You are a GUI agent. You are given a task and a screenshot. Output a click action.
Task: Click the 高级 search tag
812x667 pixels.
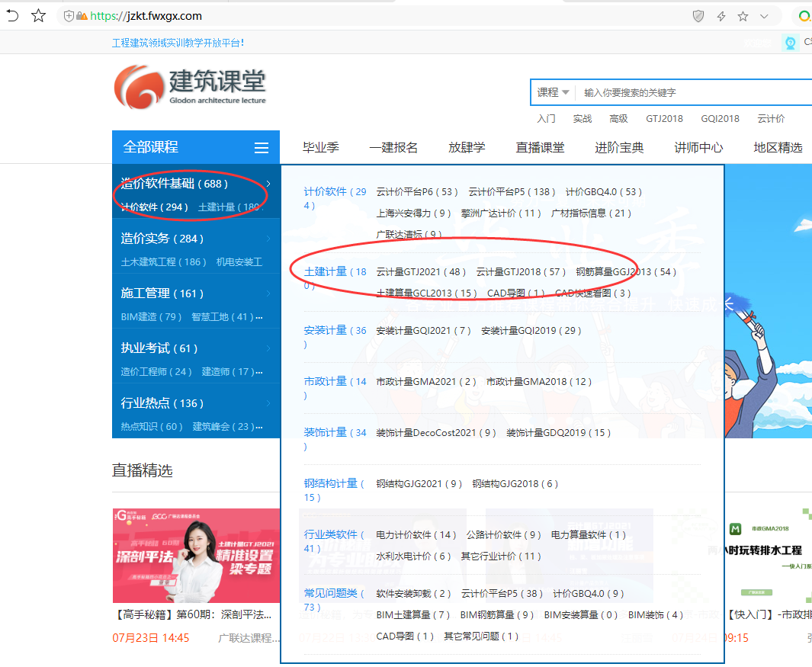pos(618,119)
